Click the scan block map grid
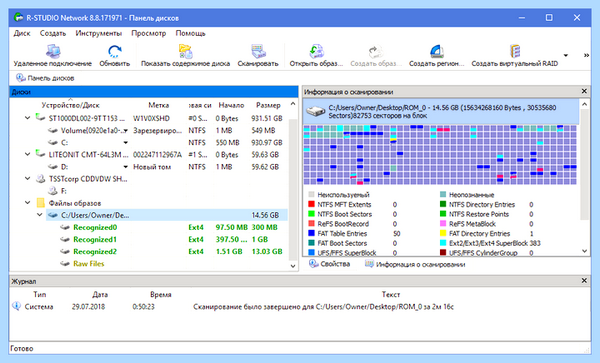Image resolution: width=600 pixels, height=363 pixels. [440, 155]
